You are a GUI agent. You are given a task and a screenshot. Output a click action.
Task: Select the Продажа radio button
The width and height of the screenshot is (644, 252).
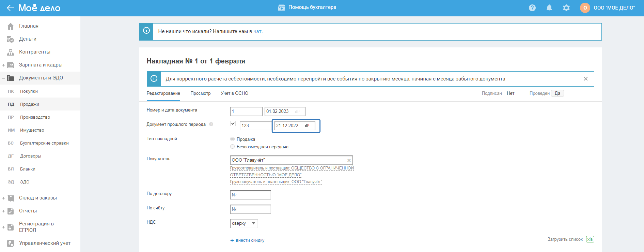click(233, 139)
